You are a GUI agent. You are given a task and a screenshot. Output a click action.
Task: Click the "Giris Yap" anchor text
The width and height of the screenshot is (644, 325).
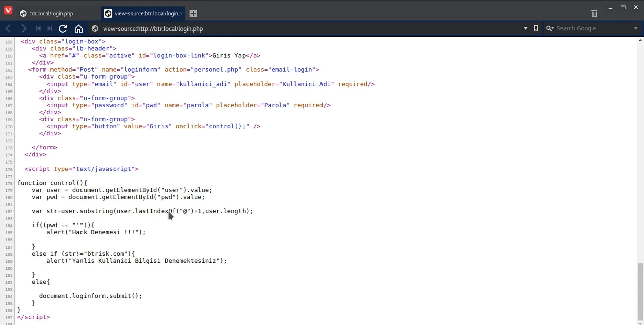[228, 55]
